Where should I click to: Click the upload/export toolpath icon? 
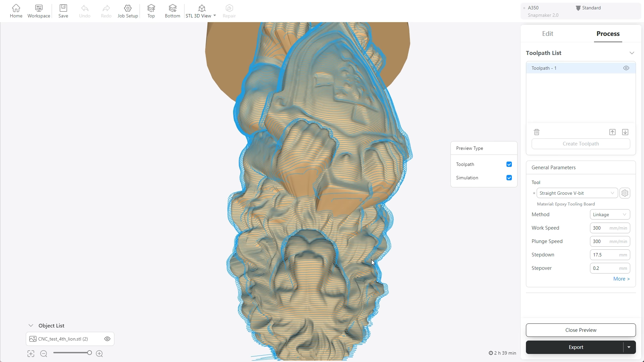pyautogui.click(x=612, y=132)
